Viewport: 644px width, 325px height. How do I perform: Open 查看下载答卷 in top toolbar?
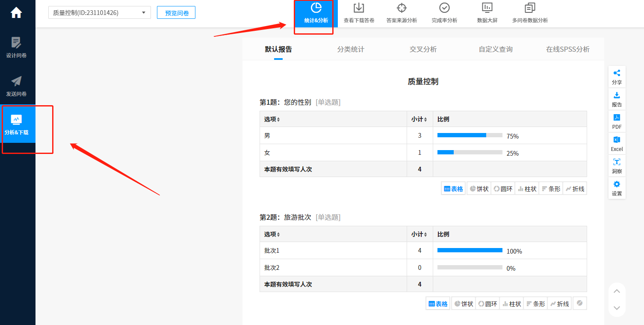pyautogui.click(x=359, y=13)
